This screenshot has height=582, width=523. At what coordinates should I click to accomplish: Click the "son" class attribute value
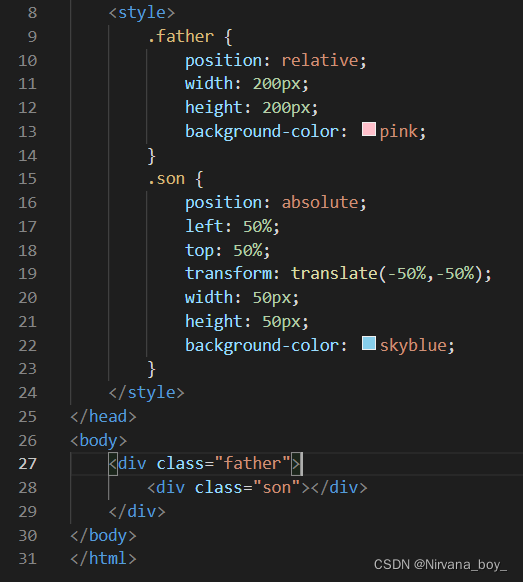[277, 488]
